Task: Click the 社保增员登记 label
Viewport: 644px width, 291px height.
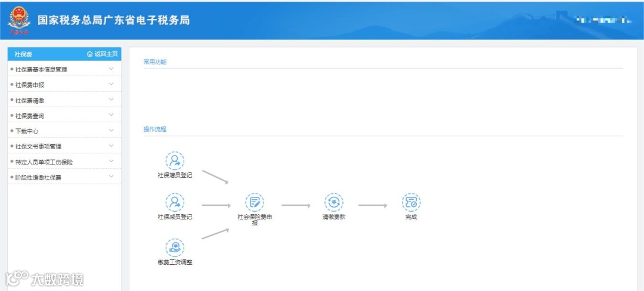Action: [175, 175]
